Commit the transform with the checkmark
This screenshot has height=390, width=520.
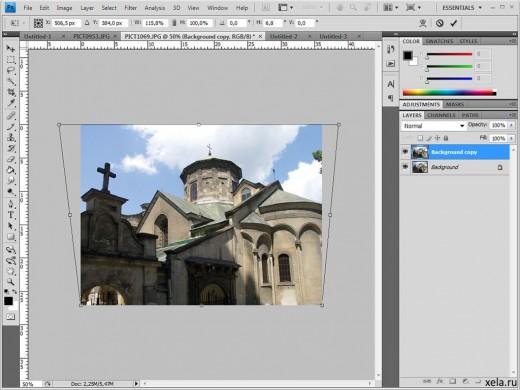[x=453, y=23]
